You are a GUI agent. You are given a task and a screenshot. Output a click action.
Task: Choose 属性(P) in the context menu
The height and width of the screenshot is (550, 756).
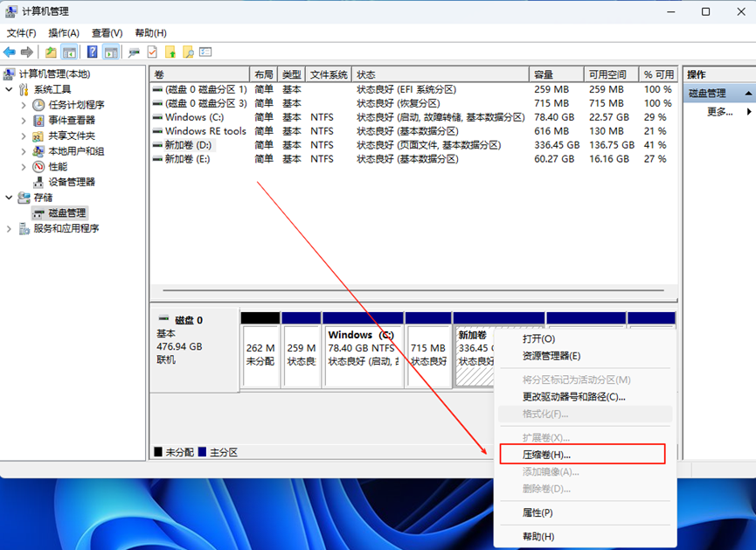(538, 512)
